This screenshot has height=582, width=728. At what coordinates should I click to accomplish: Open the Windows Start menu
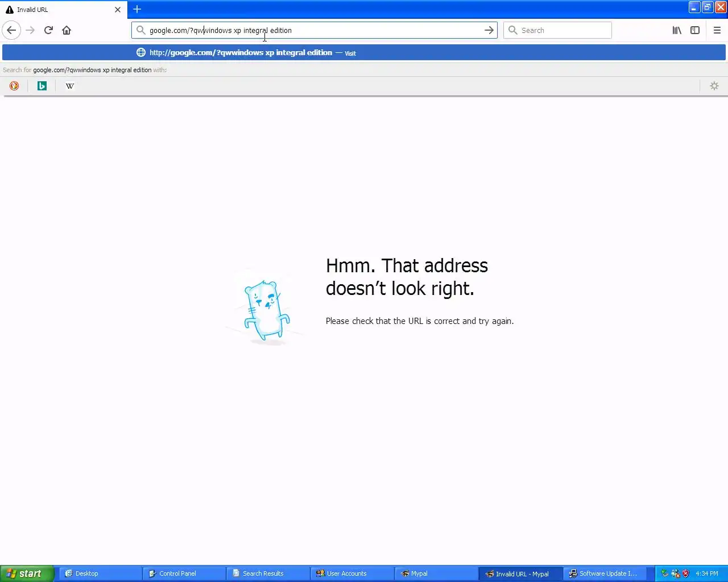[27, 573]
